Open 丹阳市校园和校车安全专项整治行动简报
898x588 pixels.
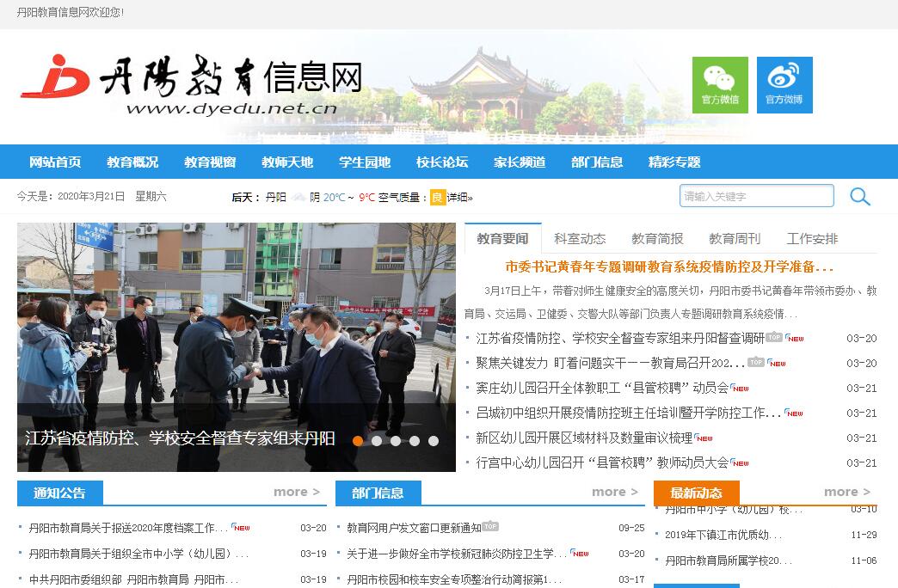[x=455, y=579]
